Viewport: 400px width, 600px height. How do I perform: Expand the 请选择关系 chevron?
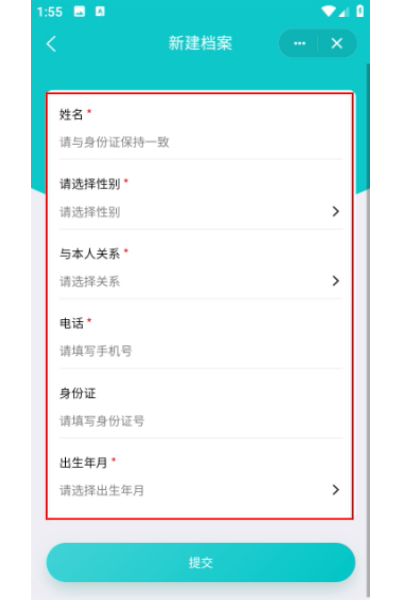[x=336, y=281]
